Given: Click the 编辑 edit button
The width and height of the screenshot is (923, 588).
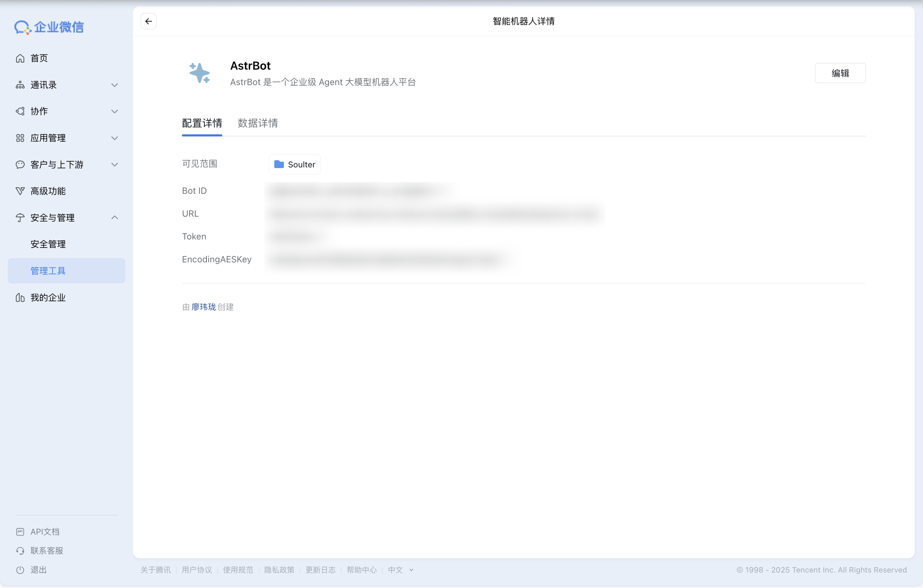Looking at the screenshot, I should (840, 73).
